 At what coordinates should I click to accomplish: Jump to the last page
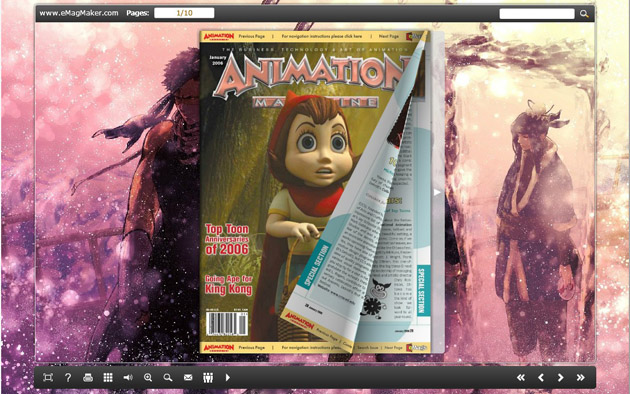click(x=581, y=378)
